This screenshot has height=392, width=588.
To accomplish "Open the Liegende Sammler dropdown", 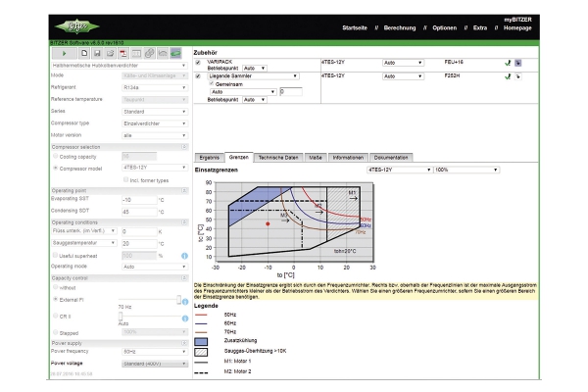I will (x=253, y=76).
